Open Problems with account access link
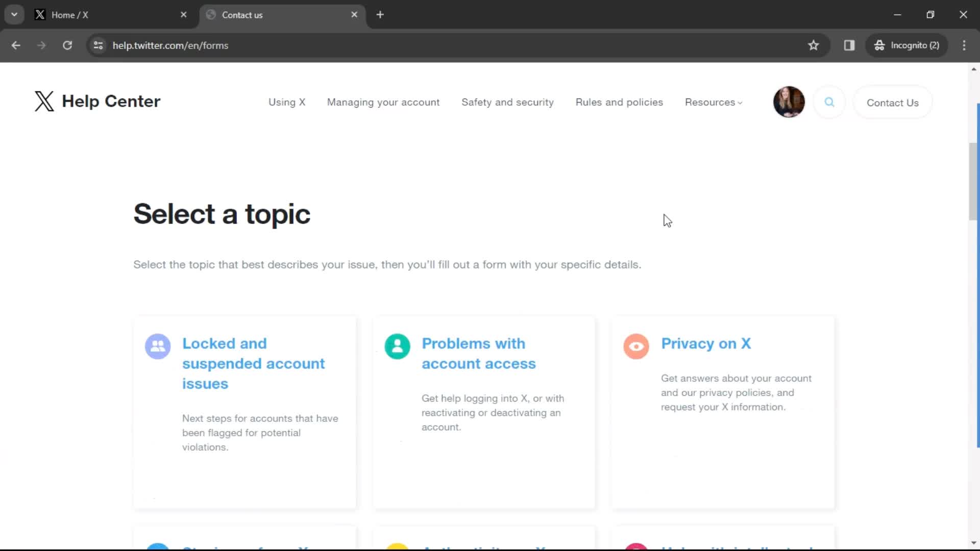Image resolution: width=980 pixels, height=551 pixels. pyautogui.click(x=479, y=354)
